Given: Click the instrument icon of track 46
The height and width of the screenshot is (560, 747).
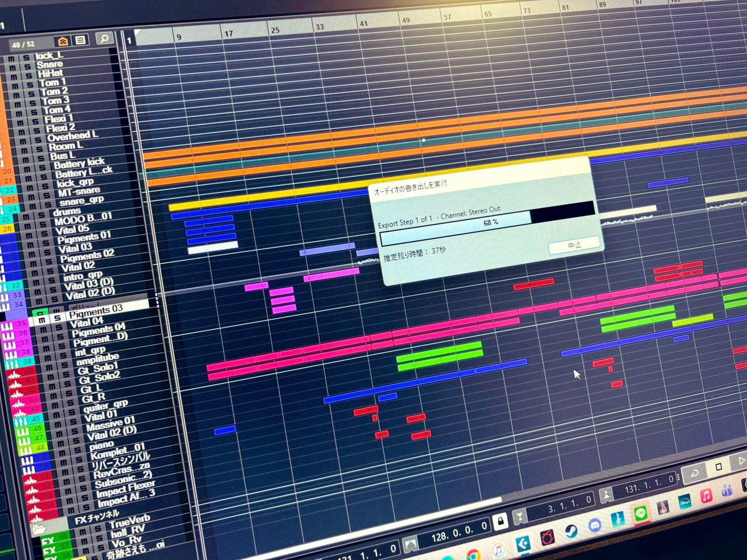Looking at the screenshot, I should click(x=22, y=431).
